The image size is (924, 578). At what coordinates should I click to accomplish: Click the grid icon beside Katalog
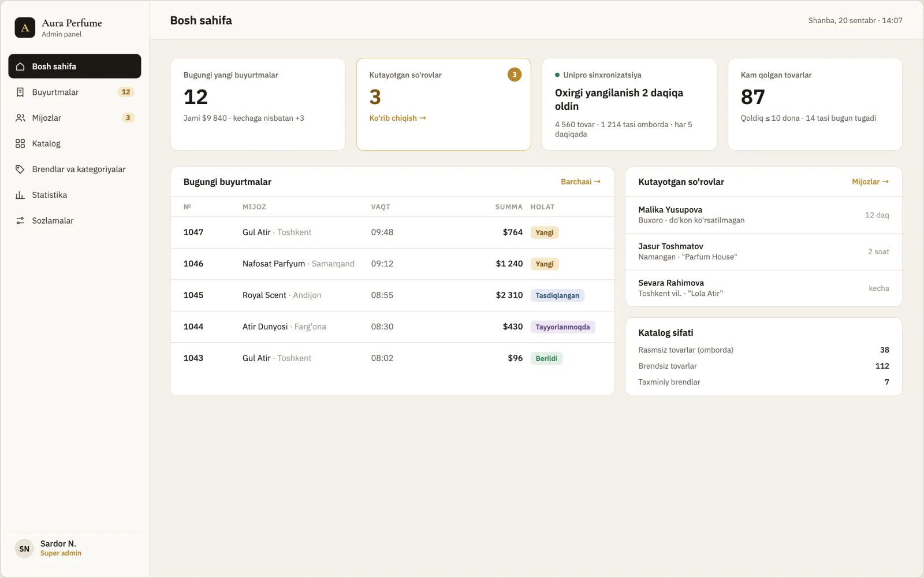tap(20, 143)
